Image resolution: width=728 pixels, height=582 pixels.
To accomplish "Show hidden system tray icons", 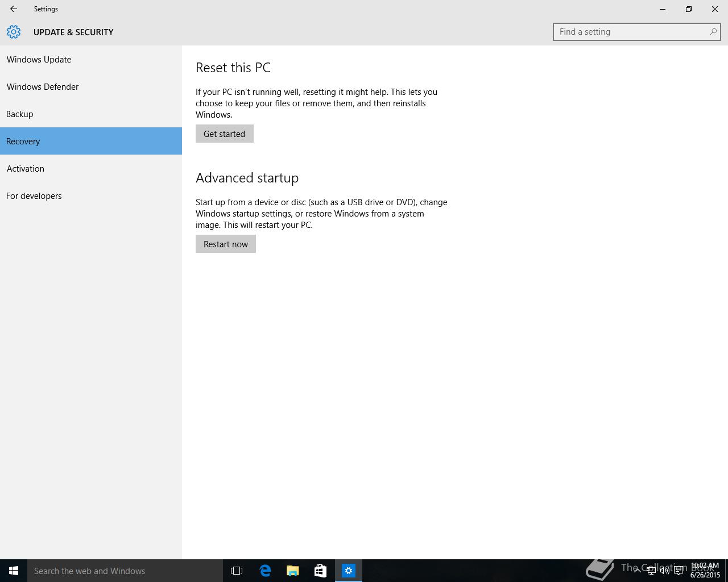I will tap(638, 571).
